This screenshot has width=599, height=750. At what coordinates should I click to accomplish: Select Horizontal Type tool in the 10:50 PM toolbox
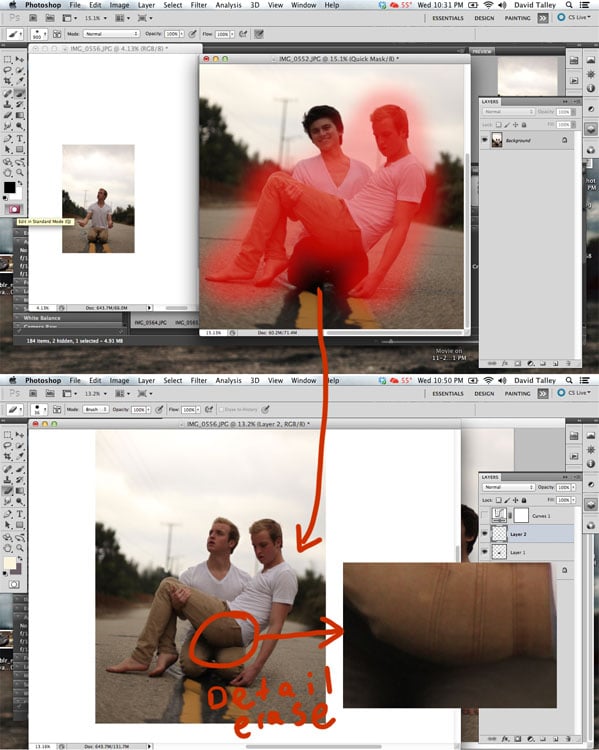tap(20, 514)
